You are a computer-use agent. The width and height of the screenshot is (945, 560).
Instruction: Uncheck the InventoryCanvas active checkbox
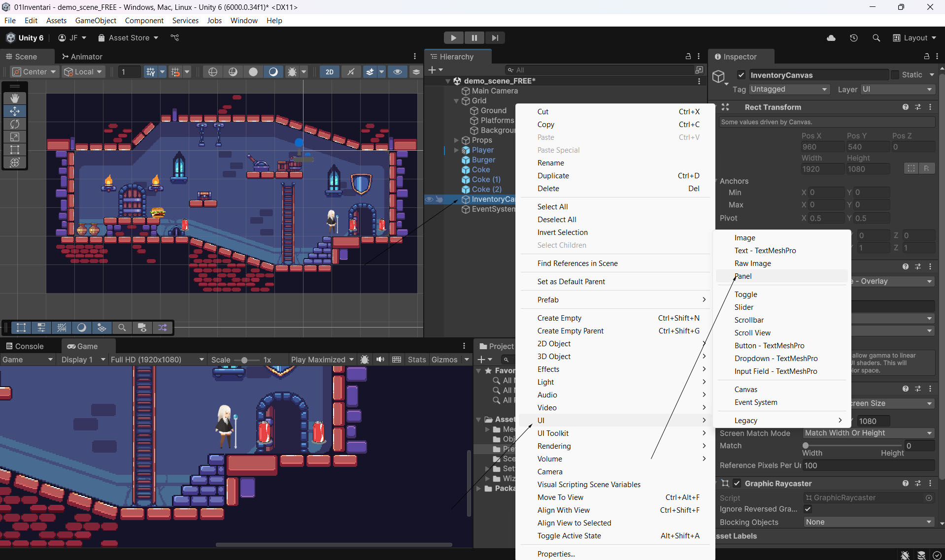pos(741,75)
